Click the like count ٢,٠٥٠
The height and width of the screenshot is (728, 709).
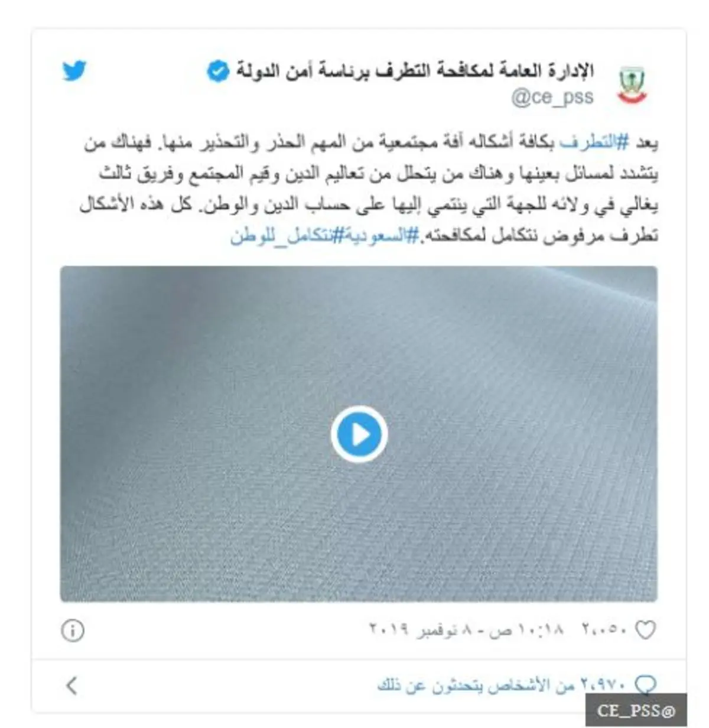point(604,630)
